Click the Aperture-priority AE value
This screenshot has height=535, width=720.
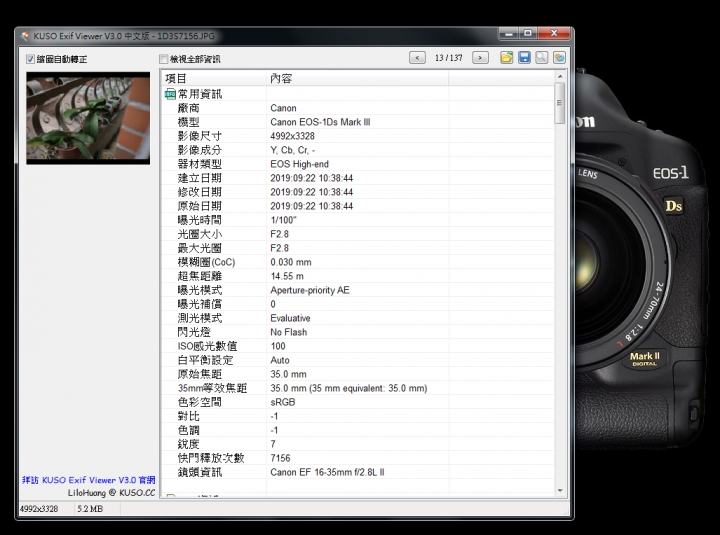(x=310, y=290)
